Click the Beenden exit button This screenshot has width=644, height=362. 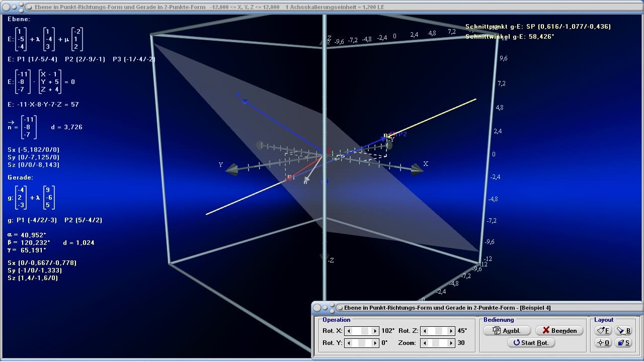pos(559,330)
